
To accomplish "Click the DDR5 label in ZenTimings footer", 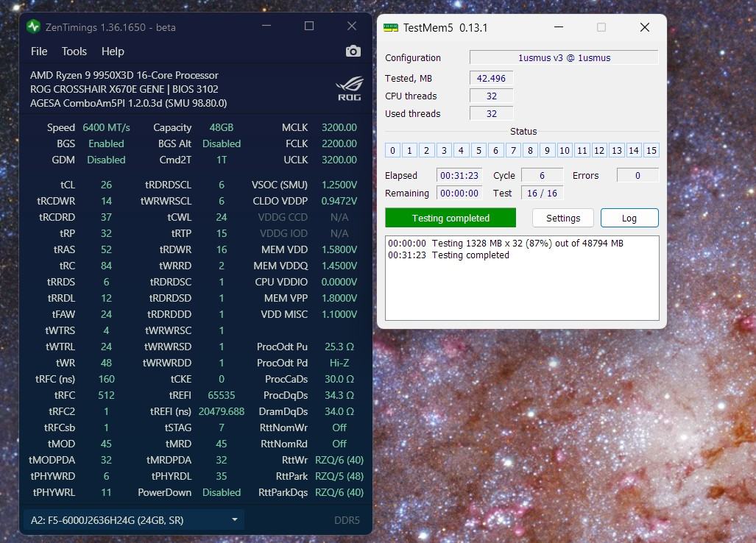I will 347,520.
